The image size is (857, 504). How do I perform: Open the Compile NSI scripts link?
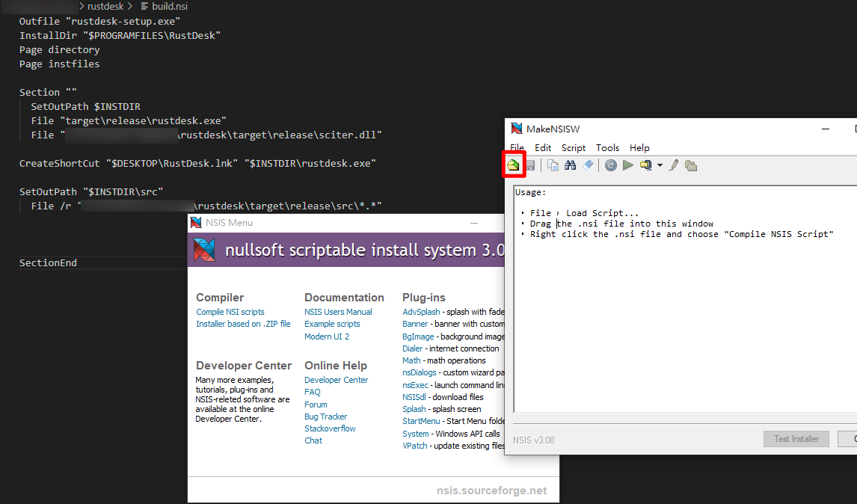click(x=230, y=312)
